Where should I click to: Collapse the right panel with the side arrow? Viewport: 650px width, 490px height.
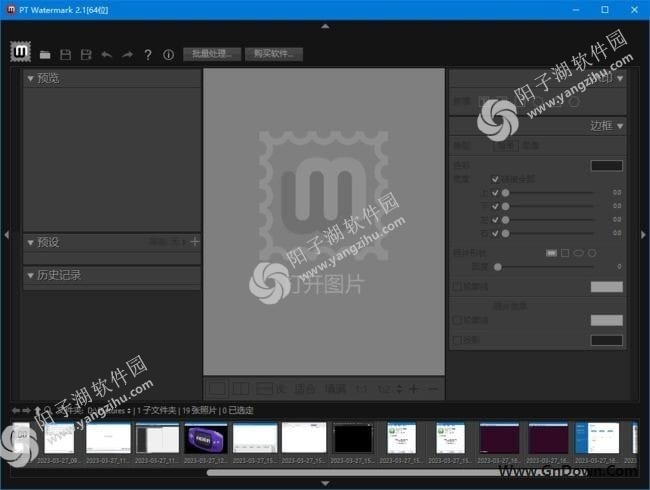[643, 235]
